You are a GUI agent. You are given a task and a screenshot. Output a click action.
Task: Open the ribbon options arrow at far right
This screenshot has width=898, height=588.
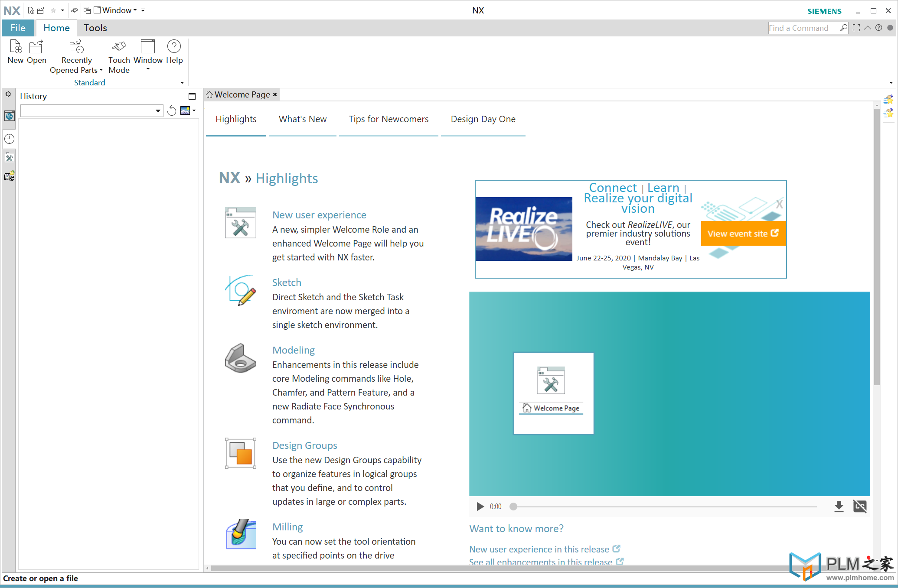[891, 83]
